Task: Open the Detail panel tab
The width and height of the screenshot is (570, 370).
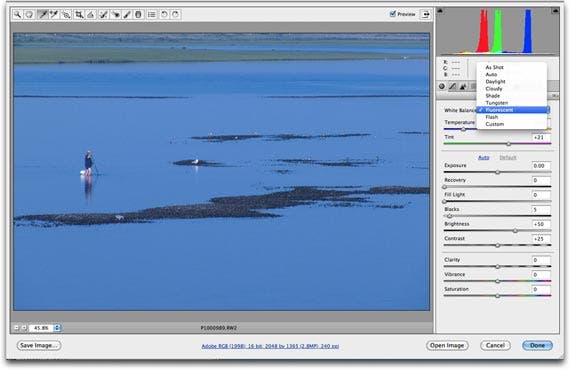Action: click(x=463, y=86)
